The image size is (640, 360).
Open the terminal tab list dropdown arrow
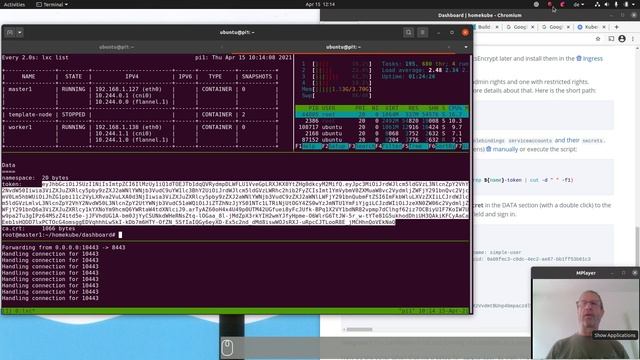(466, 47)
